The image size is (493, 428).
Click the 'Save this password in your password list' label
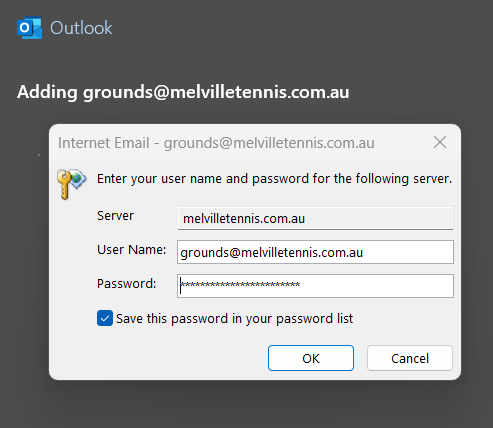click(234, 318)
